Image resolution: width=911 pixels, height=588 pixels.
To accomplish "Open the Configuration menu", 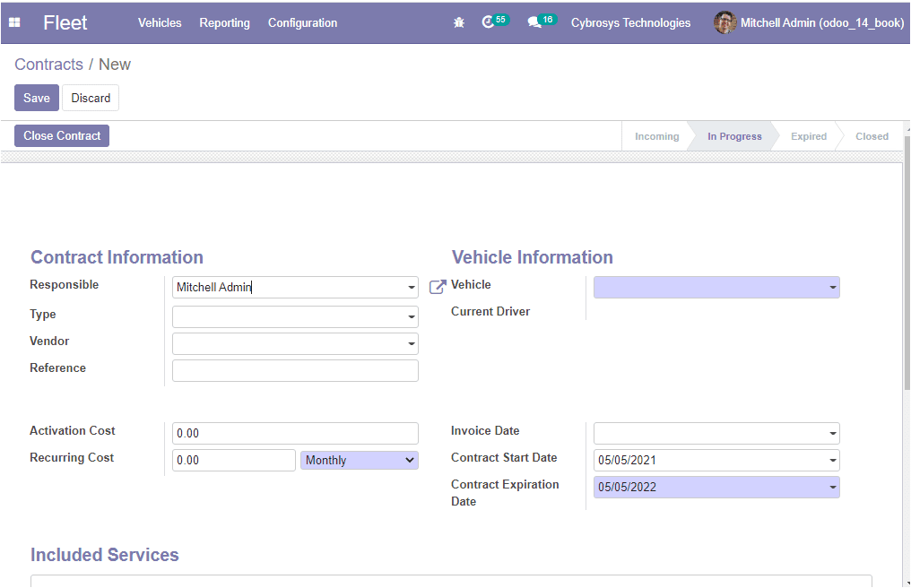I will (x=302, y=22).
